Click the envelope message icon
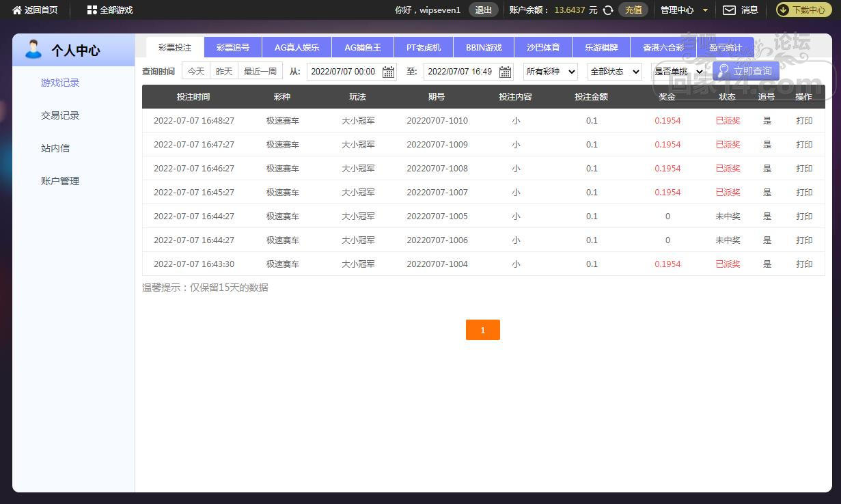 [730, 10]
